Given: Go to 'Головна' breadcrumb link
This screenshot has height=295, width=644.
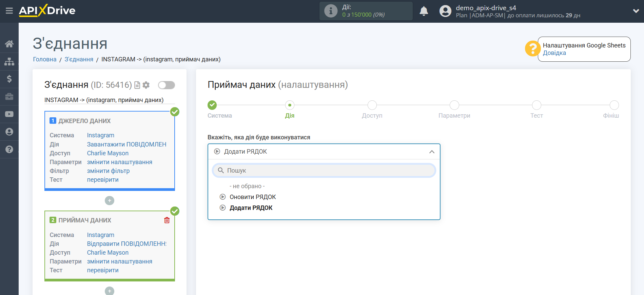Looking at the screenshot, I should (x=44, y=59).
